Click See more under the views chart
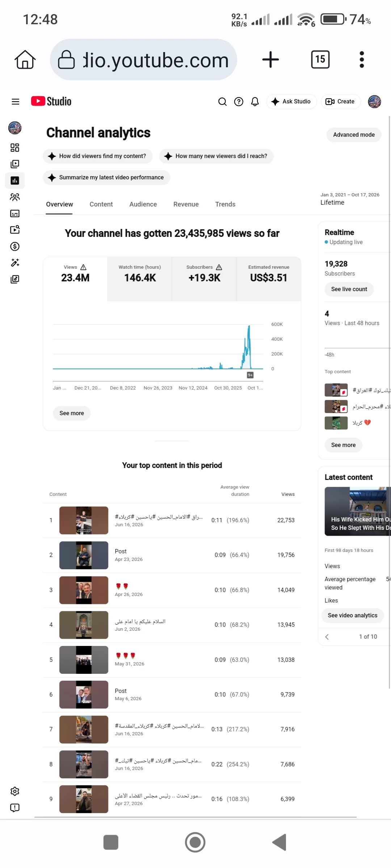Image resolution: width=391 pixels, height=868 pixels. tap(72, 413)
